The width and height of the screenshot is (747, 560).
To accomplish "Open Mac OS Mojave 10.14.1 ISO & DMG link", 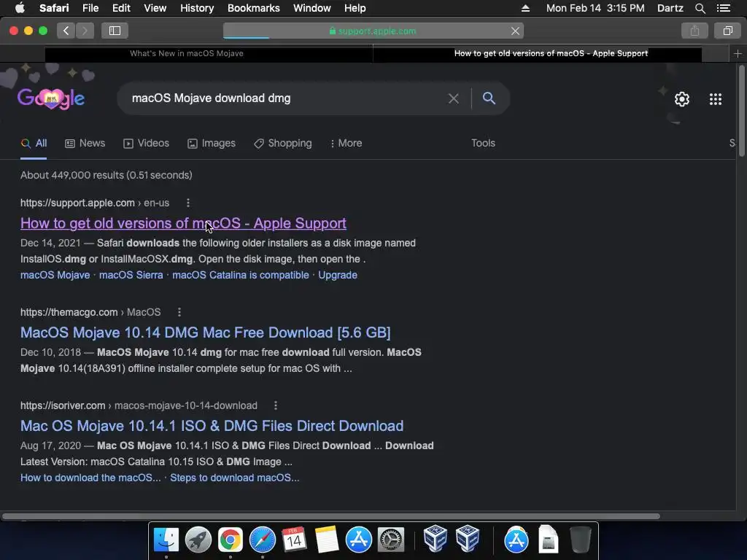I will point(212,426).
